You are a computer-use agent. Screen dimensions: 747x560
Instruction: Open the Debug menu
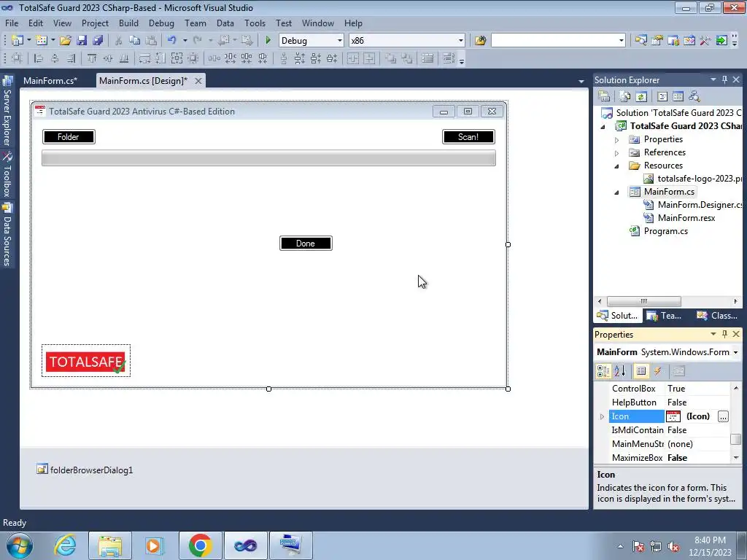[x=161, y=23]
